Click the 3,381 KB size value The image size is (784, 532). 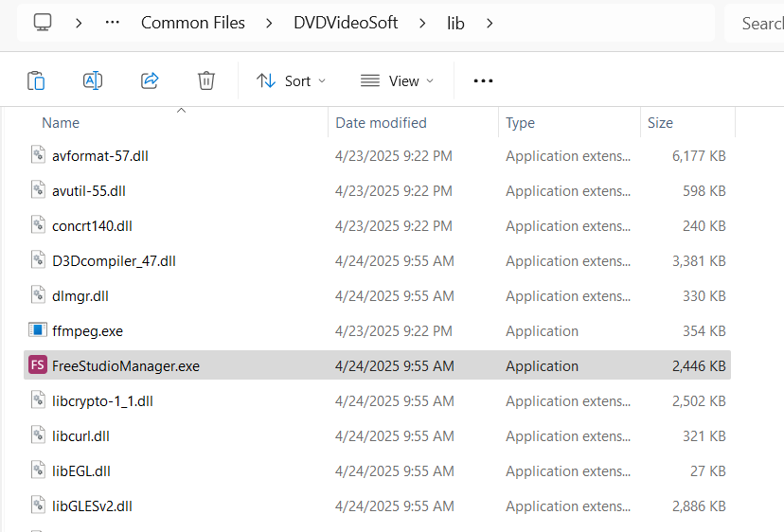coord(699,261)
